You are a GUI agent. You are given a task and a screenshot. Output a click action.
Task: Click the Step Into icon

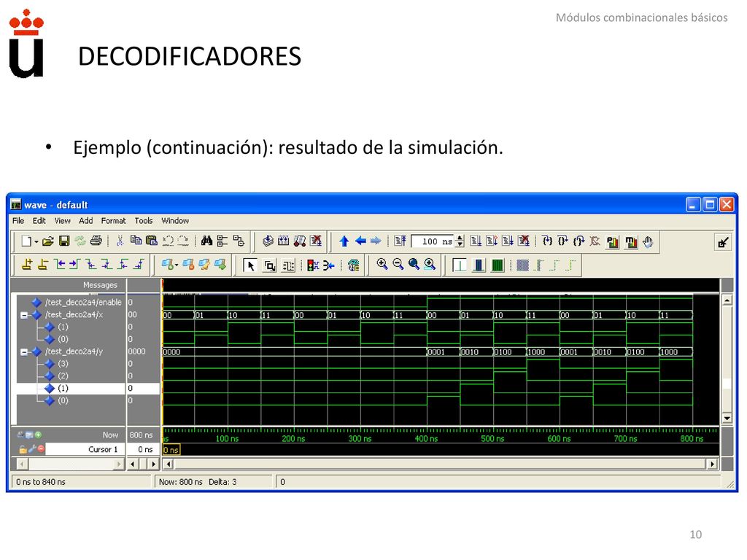[547, 241]
